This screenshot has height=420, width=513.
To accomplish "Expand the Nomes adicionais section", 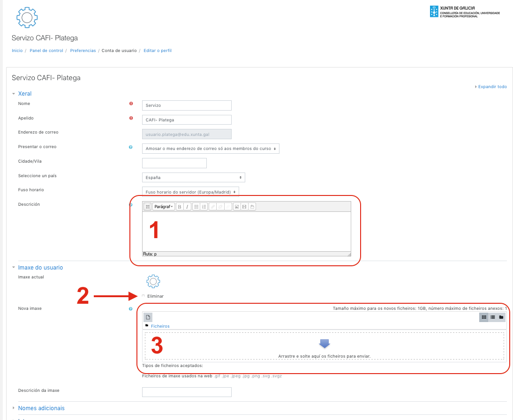I will 41,408.
